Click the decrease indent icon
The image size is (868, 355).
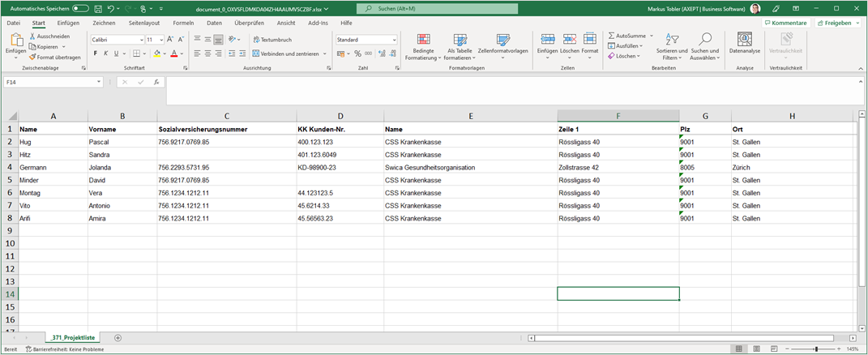[232, 53]
